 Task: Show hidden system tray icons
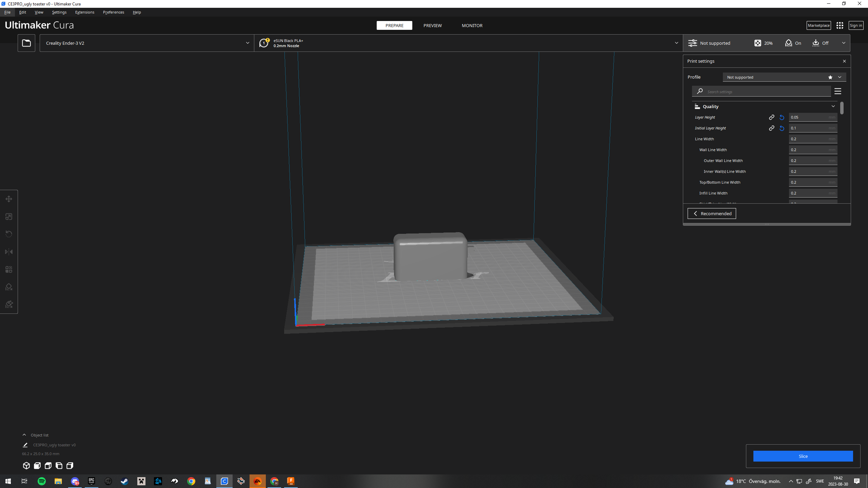[x=791, y=481]
